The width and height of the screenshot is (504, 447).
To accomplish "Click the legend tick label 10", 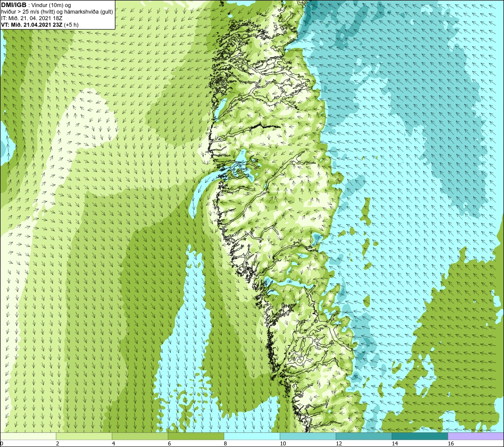I will point(283,443).
